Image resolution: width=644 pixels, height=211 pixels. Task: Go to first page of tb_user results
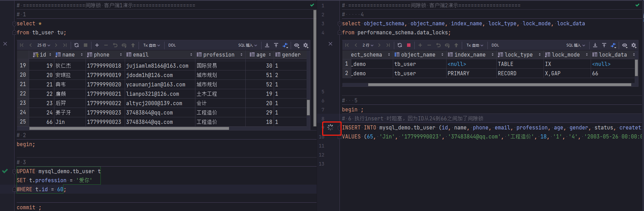point(22,45)
